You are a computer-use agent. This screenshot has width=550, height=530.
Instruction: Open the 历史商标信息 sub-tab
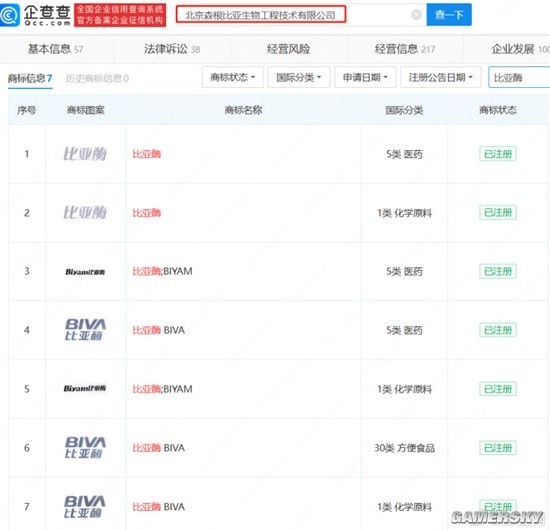97,78
